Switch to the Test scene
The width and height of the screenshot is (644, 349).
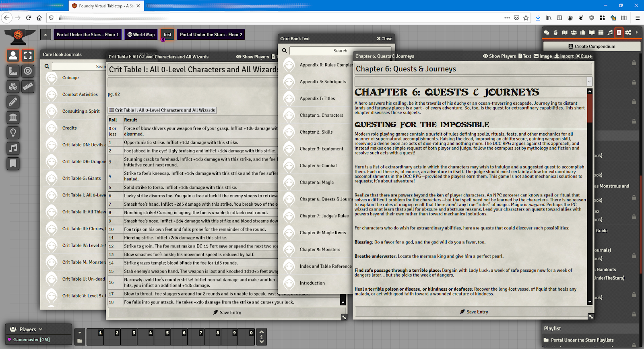coord(167,35)
